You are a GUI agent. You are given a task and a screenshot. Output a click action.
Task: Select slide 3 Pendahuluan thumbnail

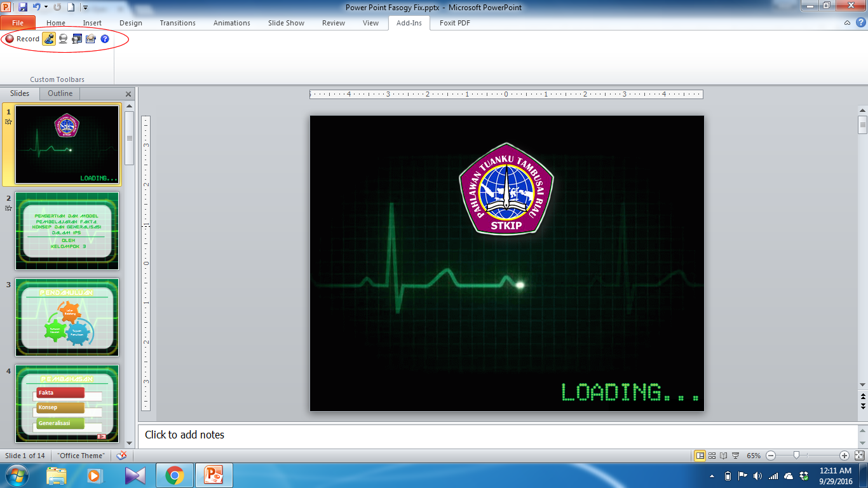(67, 318)
